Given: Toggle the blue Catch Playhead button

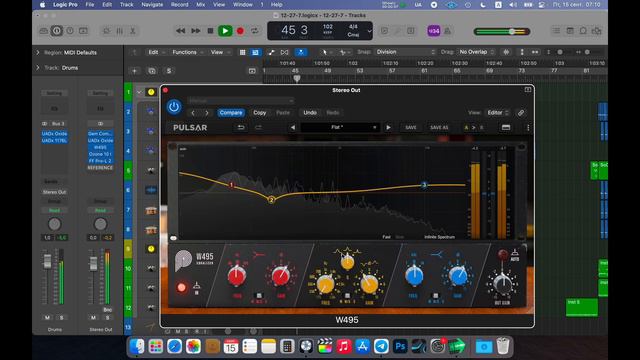Looking at the screenshot, I should pos(301,52).
